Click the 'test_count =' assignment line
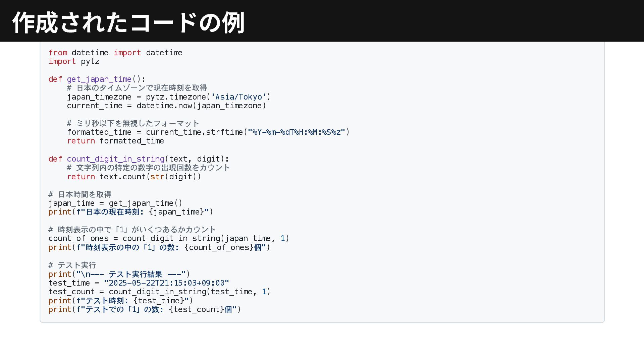This screenshot has width=644, height=362. tap(159, 292)
